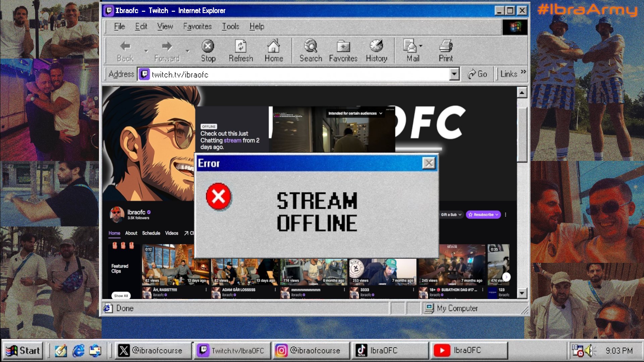Image resolution: width=644 pixels, height=362 pixels.
Task: Switch to the About tab
Action: (x=131, y=233)
